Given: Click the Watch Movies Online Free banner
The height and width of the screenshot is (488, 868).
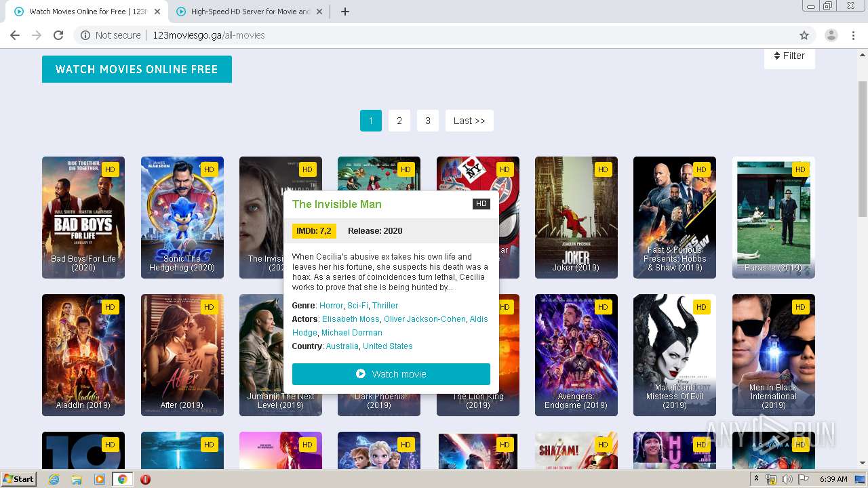Looking at the screenshot, I should (137, 69).
